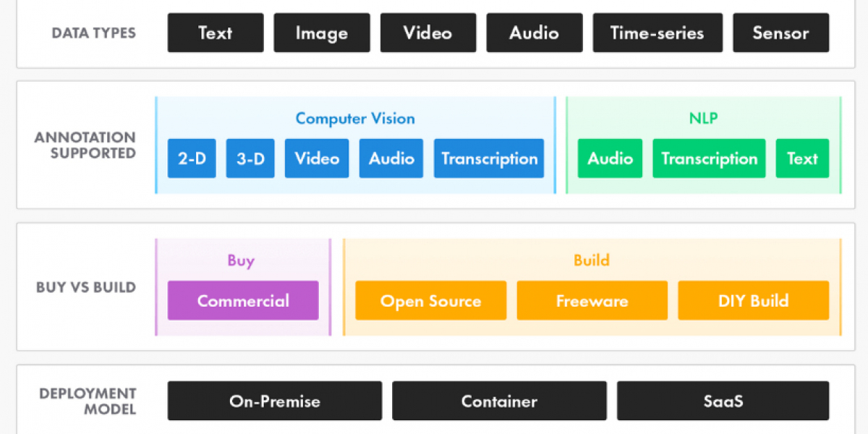The height and width of the screenshot is (434, 868).
Task: Click the orange Freeware box
Action: 592,300
